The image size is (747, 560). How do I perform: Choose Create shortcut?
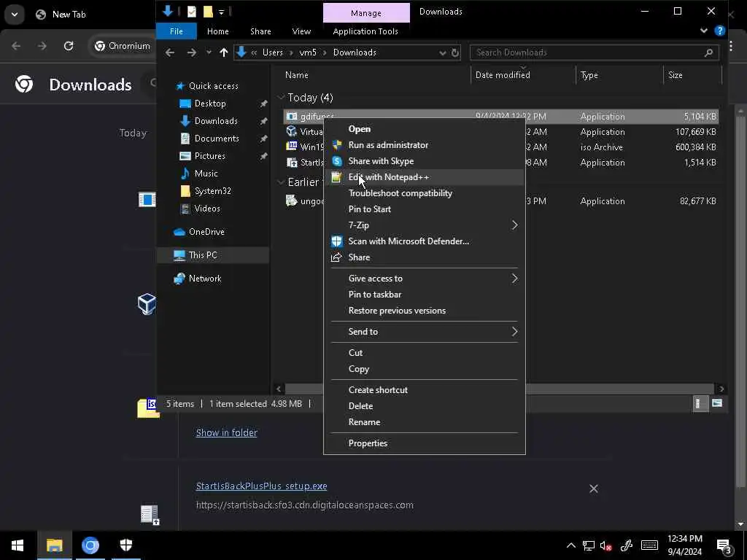pyautogui.click(x=378, y=390)
